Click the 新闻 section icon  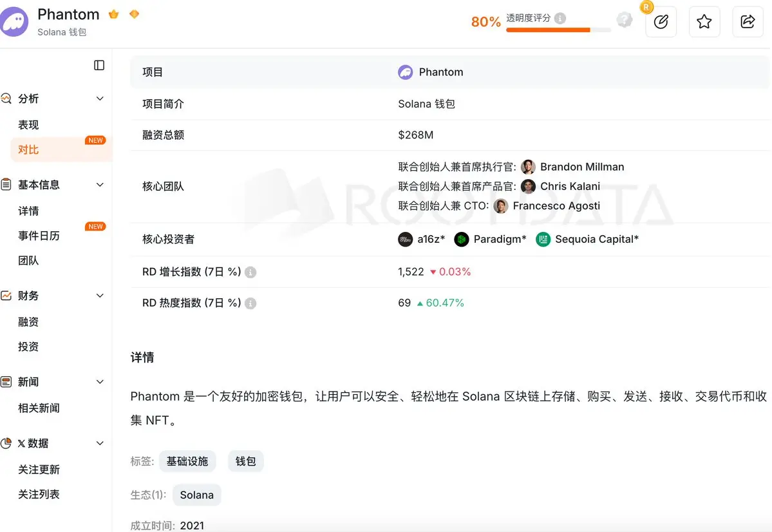point(6,382)
